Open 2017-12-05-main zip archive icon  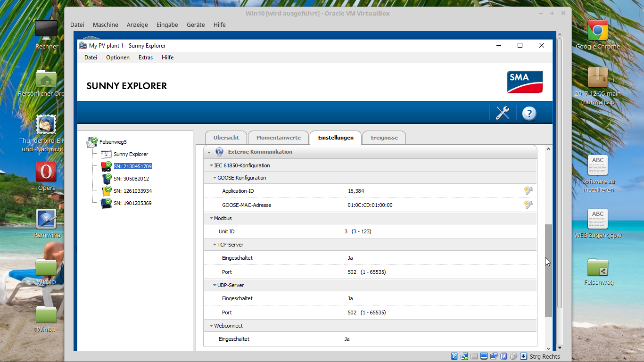(x=598, y=77)
